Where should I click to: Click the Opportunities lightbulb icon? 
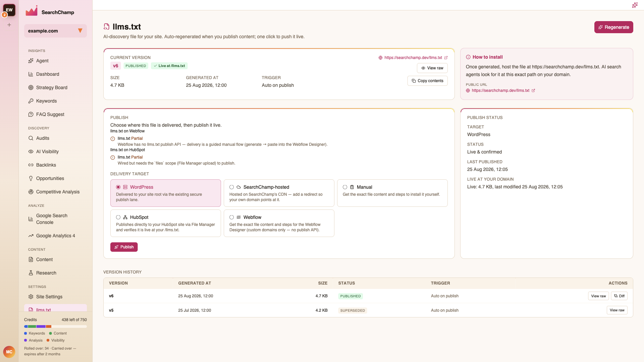[x=31, y=178]
